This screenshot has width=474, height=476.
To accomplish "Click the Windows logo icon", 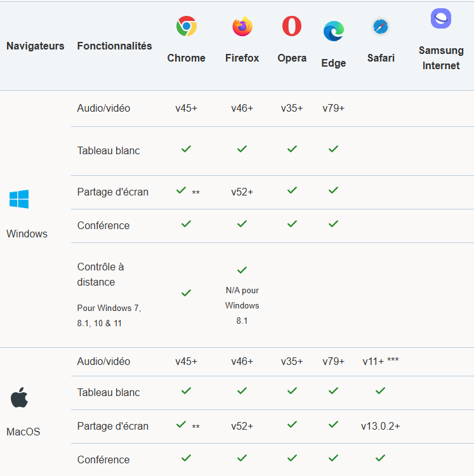I will click(x=19, y=199).
